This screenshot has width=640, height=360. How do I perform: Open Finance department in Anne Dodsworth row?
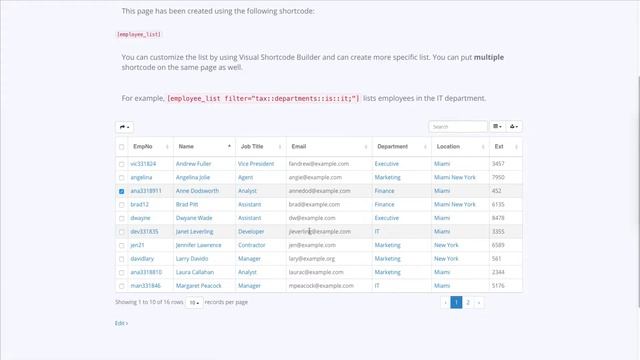(384, 191)
